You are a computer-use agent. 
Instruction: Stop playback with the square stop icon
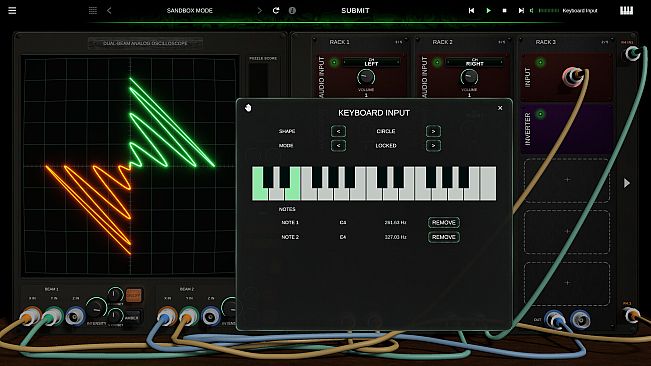tap(504, 10)
